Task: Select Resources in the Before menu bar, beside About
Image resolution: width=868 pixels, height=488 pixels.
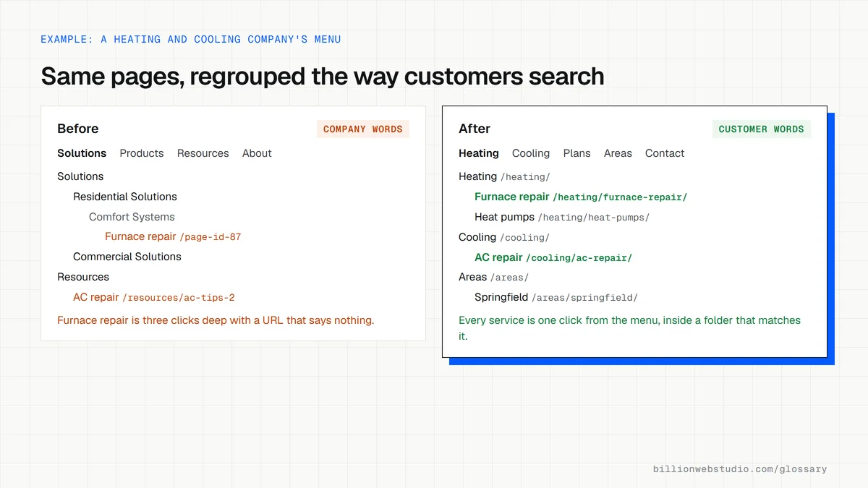Action: click(203, 153)
